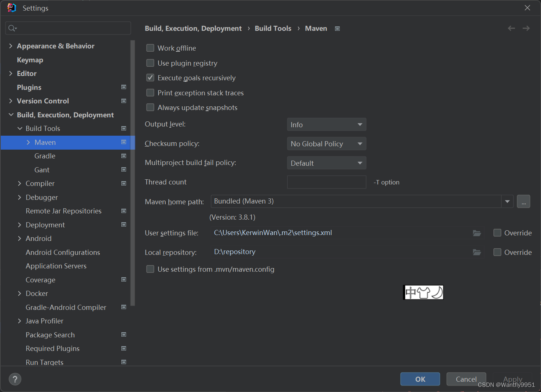The width and height of the screenshot is (541, 392).
Task: Open the Maven home path dropdown arrow
Action: click(x=507, y=201)
